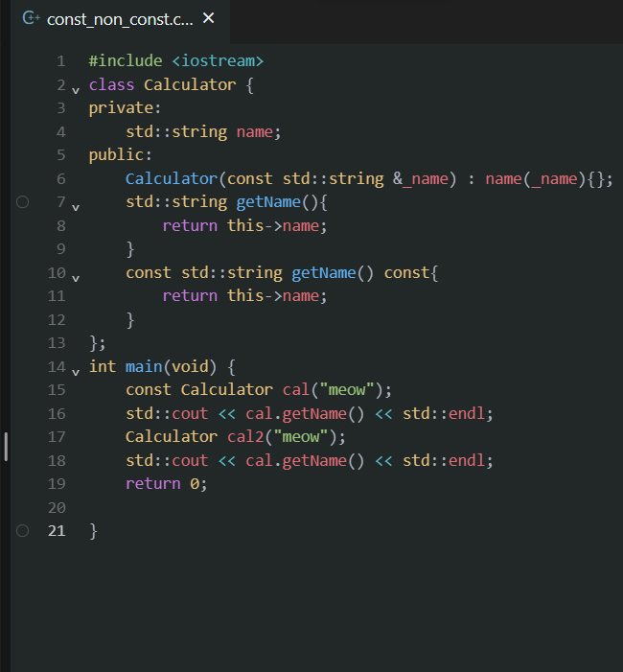The image size is (623, 672).
Task: Click the return 0 statement on line 19
Action: pyautogui.click(x=165, y=483)
